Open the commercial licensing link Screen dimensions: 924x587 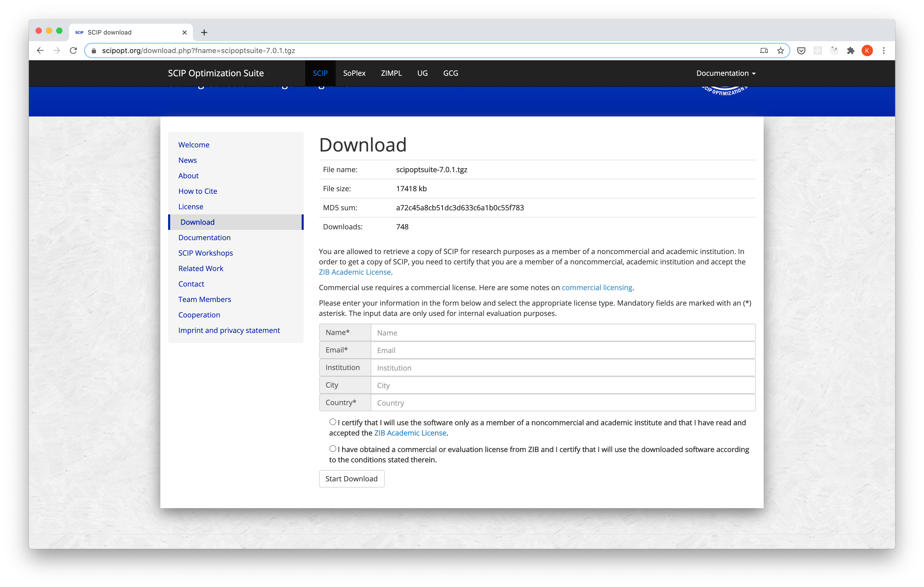click(597, 288)
